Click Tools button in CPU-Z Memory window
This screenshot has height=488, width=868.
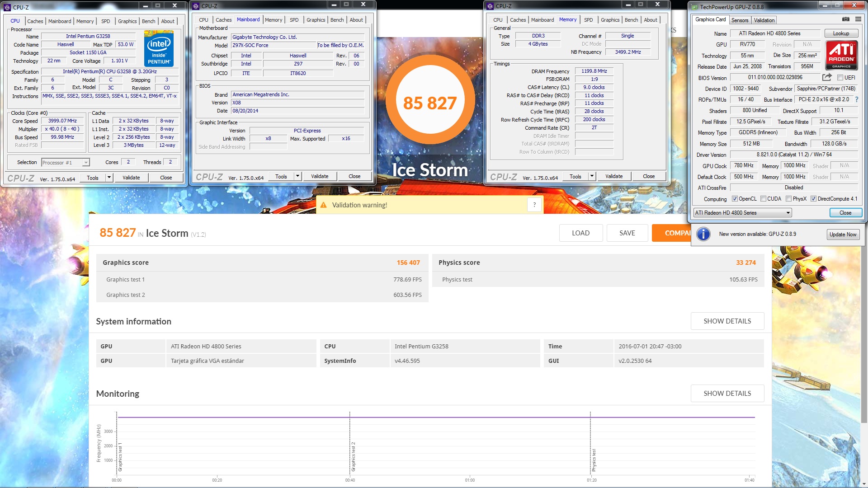pyautogui.click(x=576, y=176)
